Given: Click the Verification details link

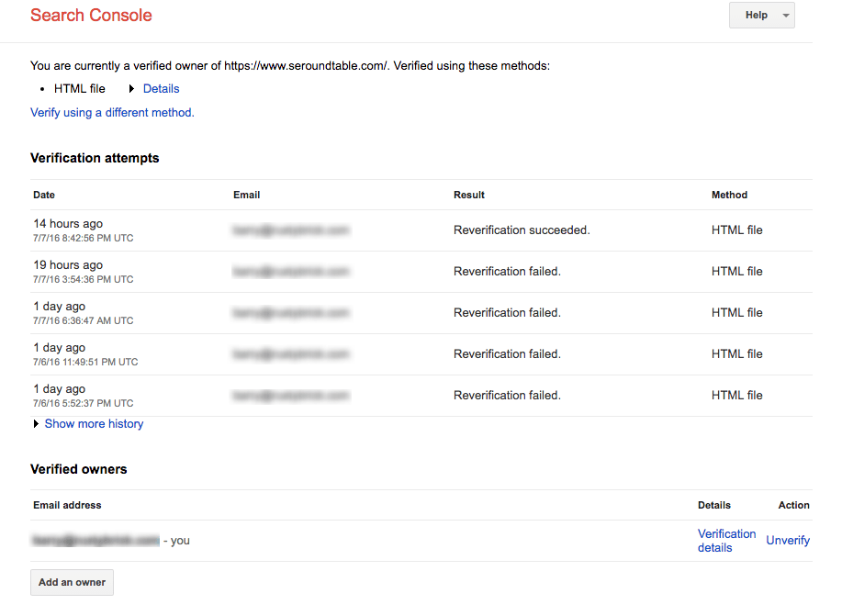Looking at the screenshot, I should pyautogui.click(x=726, y=540).
